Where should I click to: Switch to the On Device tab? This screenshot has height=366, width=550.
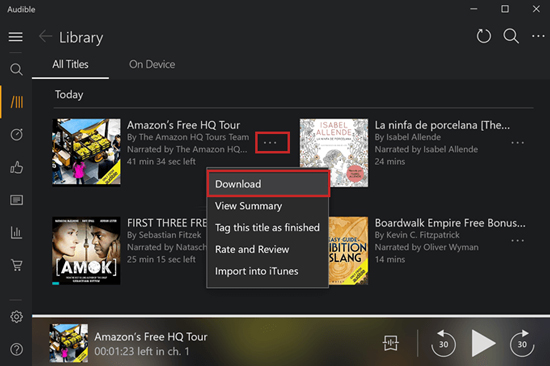coord(152,65)
